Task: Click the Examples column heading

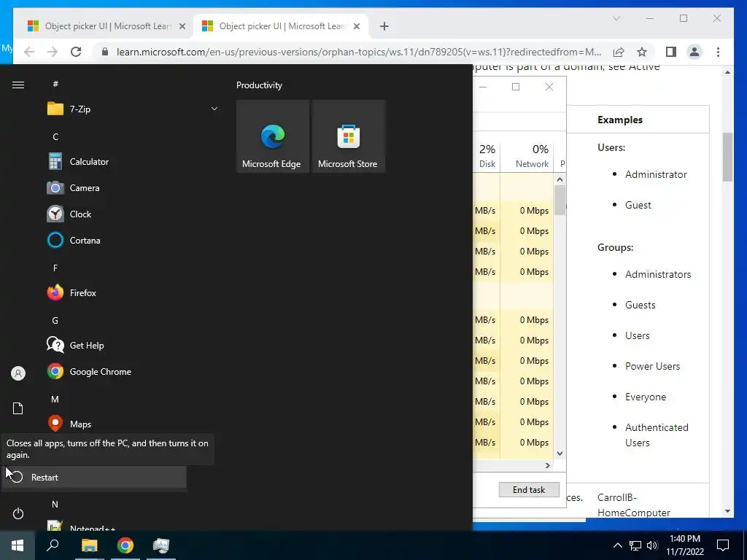Action: [620, 120]
